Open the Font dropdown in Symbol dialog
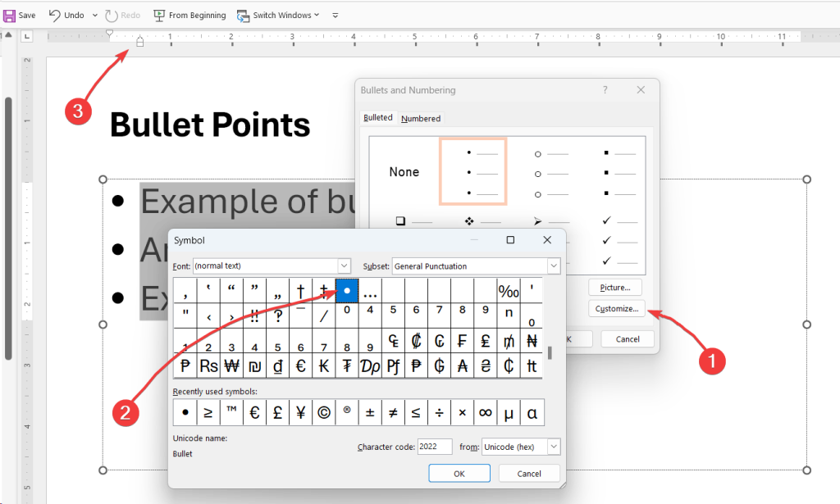Screen dimensions: 840x504 (x=345, y=266)
